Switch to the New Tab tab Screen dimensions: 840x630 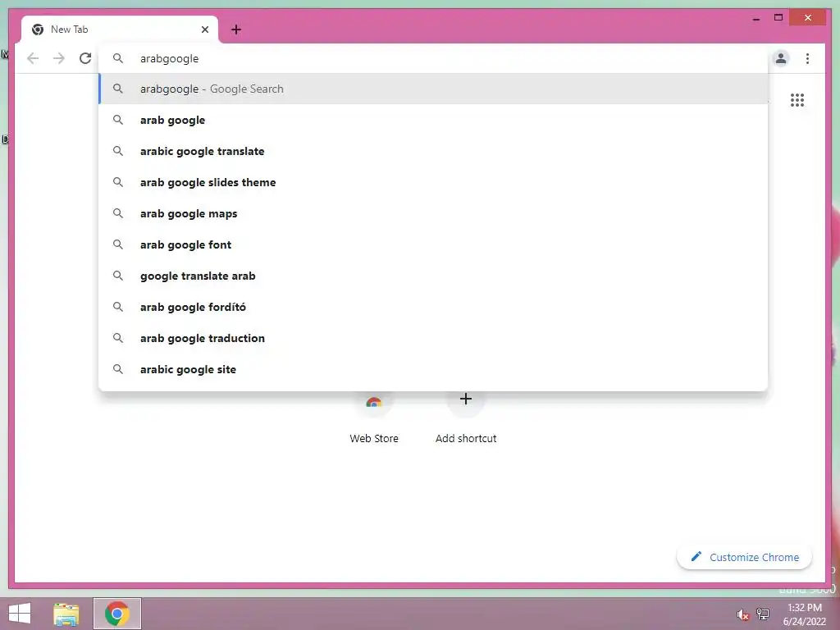[120, 30]
